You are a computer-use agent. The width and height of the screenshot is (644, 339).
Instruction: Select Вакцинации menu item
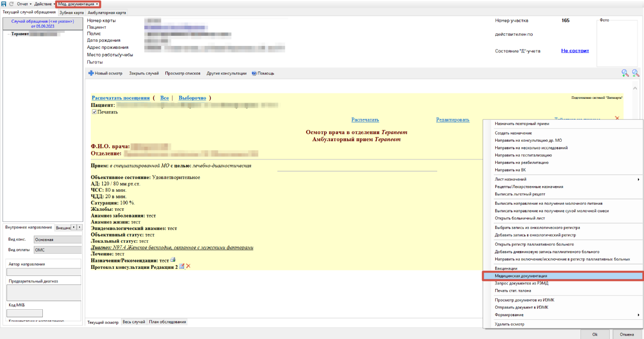(563, 268)
